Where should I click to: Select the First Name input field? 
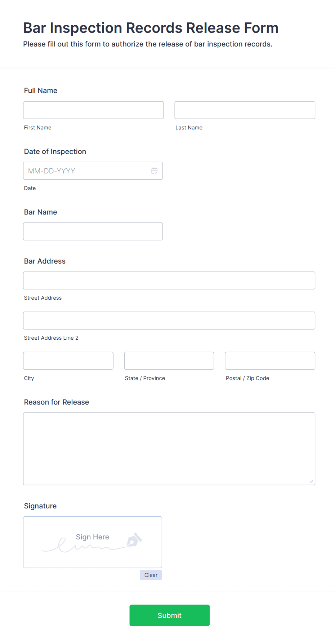pos(93,110)
